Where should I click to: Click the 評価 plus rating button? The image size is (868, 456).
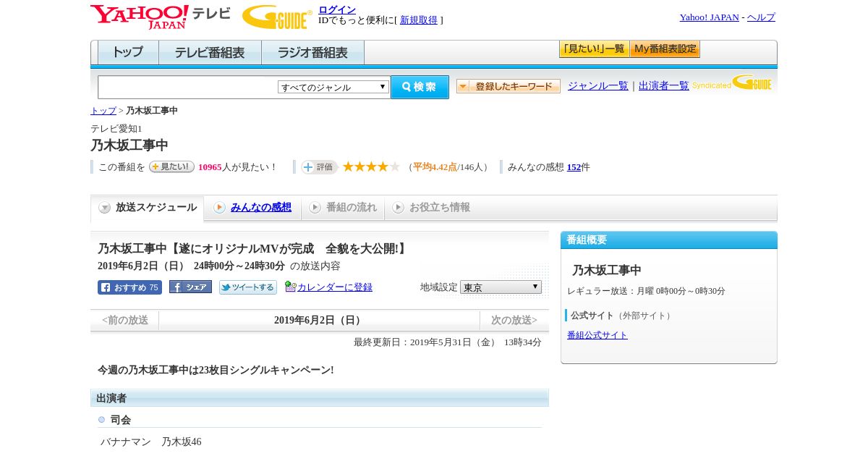(x=319, y=167)
